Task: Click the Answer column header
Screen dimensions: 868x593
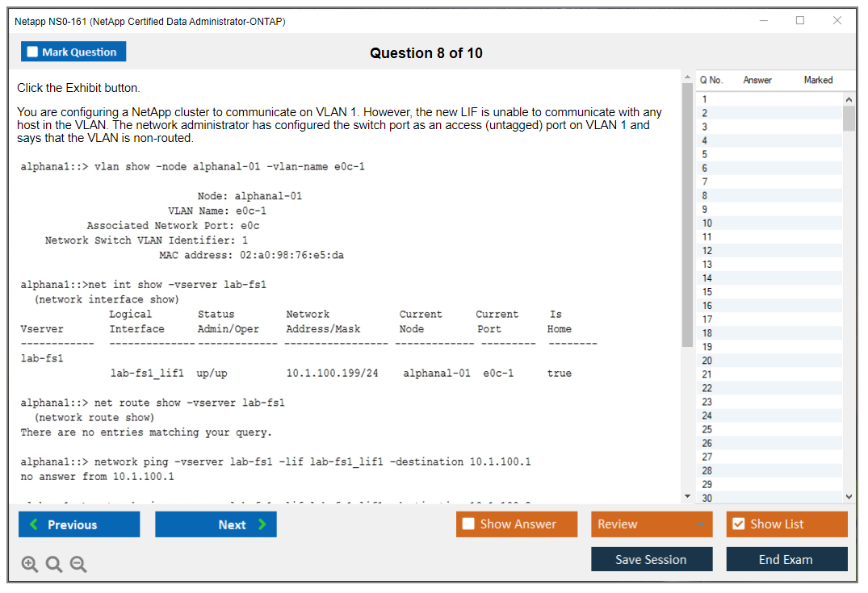Action: coord(757,80)
